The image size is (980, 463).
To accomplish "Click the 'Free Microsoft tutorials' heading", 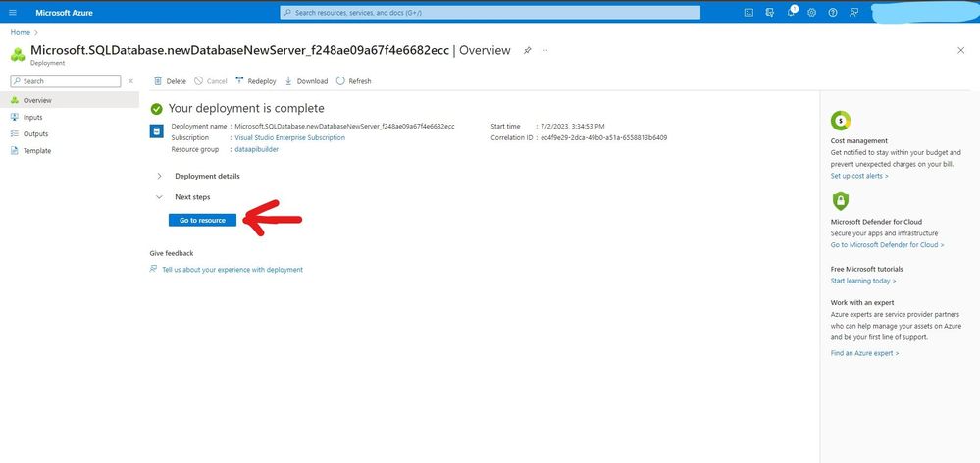I will point(867,269).
